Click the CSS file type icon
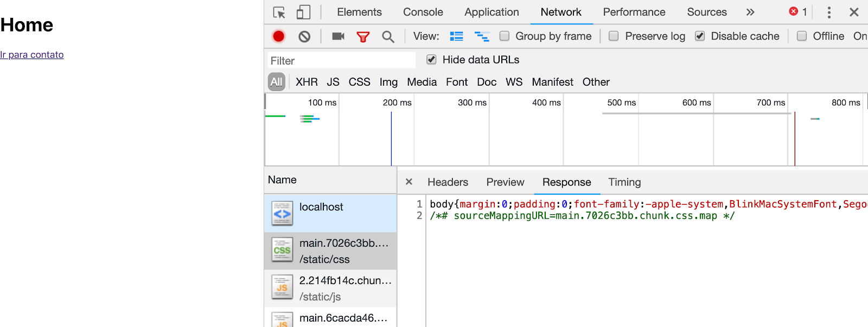 click(x=282, y=250)
